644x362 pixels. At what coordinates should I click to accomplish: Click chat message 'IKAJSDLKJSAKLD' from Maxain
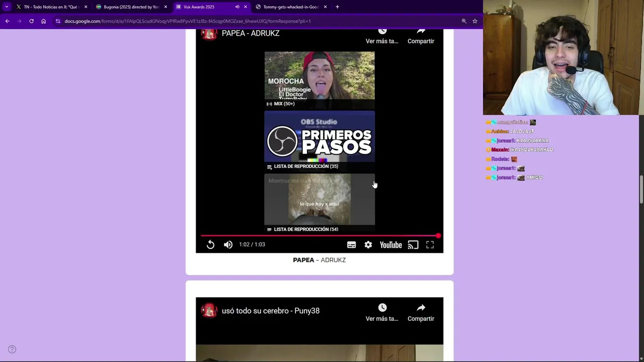532,150
